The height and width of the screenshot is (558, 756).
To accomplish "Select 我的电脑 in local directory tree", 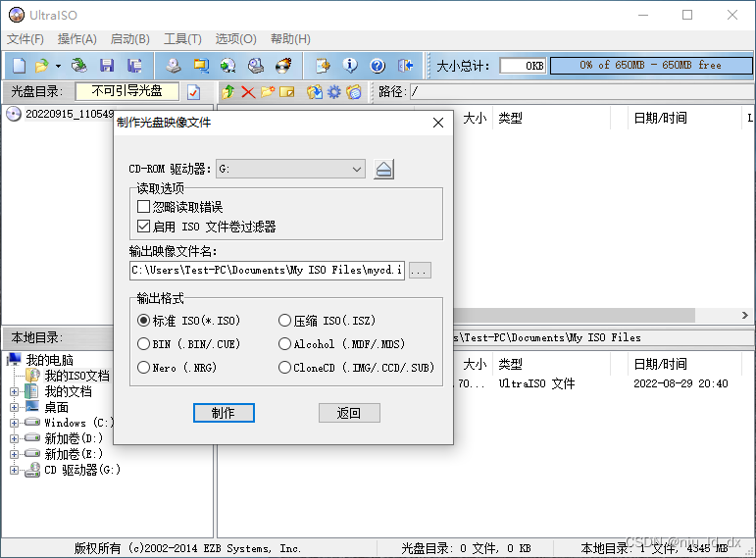I will pyautogui.click(x=50, y=360).
